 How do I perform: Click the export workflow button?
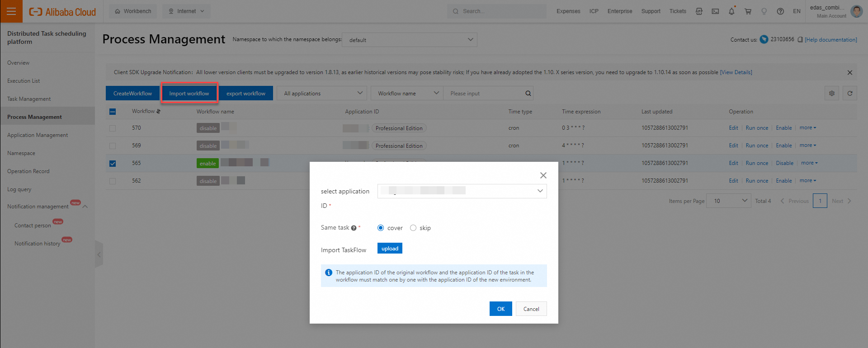[x=246, y=94]
